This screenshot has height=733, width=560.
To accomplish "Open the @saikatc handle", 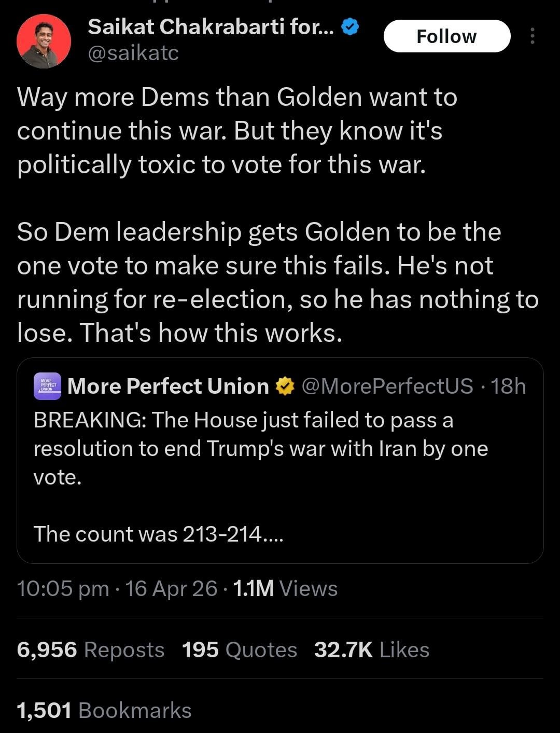I will point(133,53).
